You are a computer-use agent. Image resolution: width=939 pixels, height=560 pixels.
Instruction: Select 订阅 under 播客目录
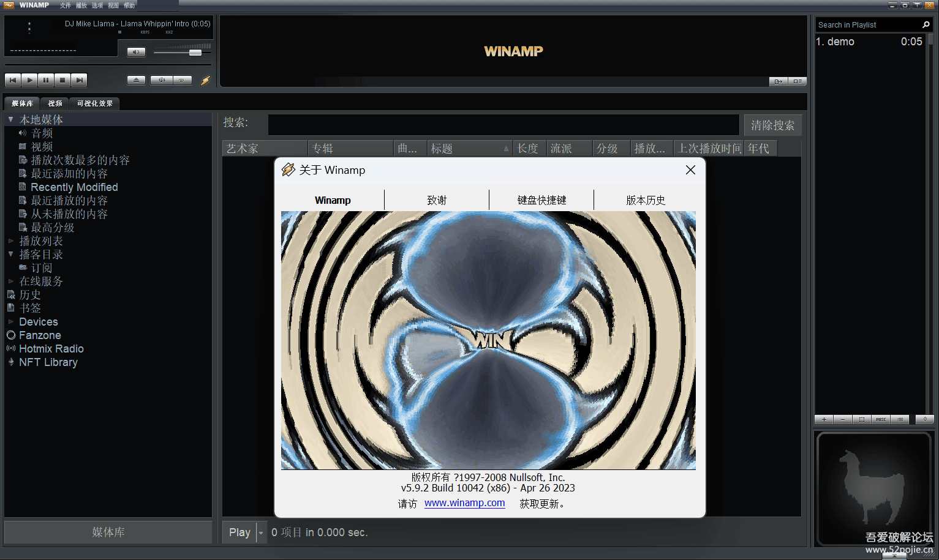42,267
